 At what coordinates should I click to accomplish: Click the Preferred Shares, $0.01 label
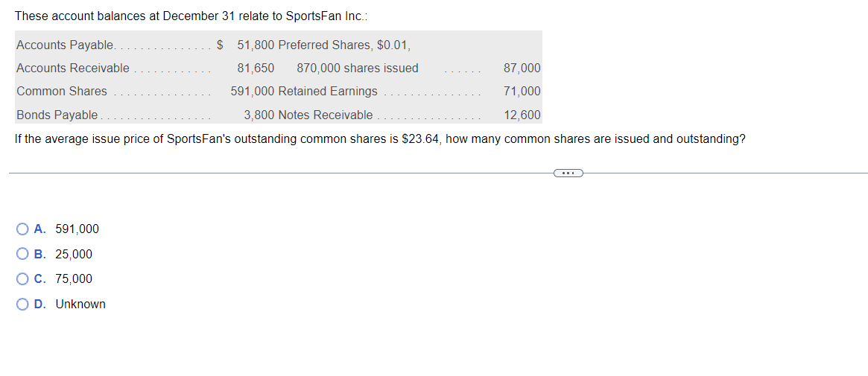(x=344, y=45)
